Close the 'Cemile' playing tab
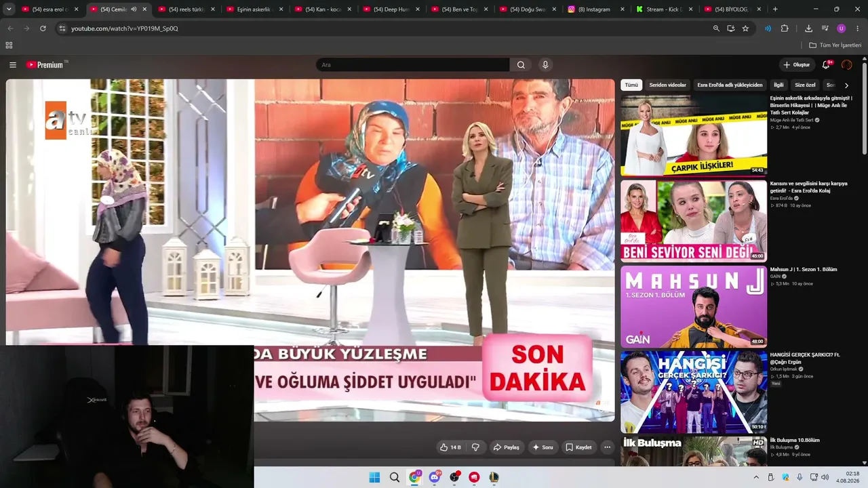This screenshot has height=488, width=868. (144, 9)
